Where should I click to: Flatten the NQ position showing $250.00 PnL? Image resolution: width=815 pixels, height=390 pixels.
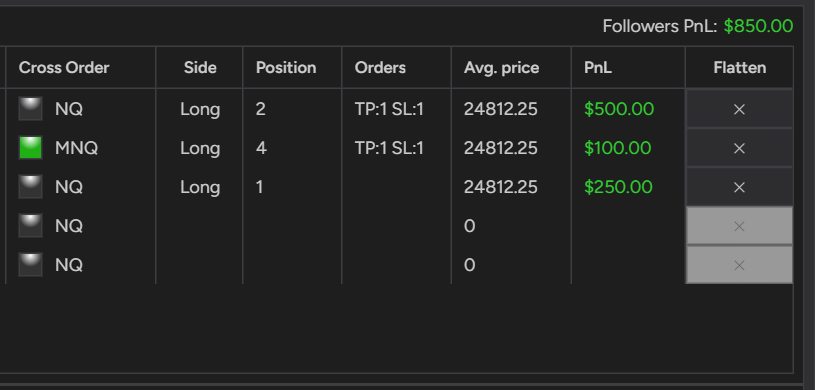[739, 187]
